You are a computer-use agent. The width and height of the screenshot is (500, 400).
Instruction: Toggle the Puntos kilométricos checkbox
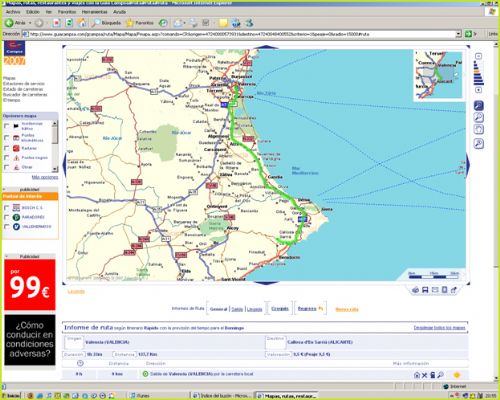[6, 138]
